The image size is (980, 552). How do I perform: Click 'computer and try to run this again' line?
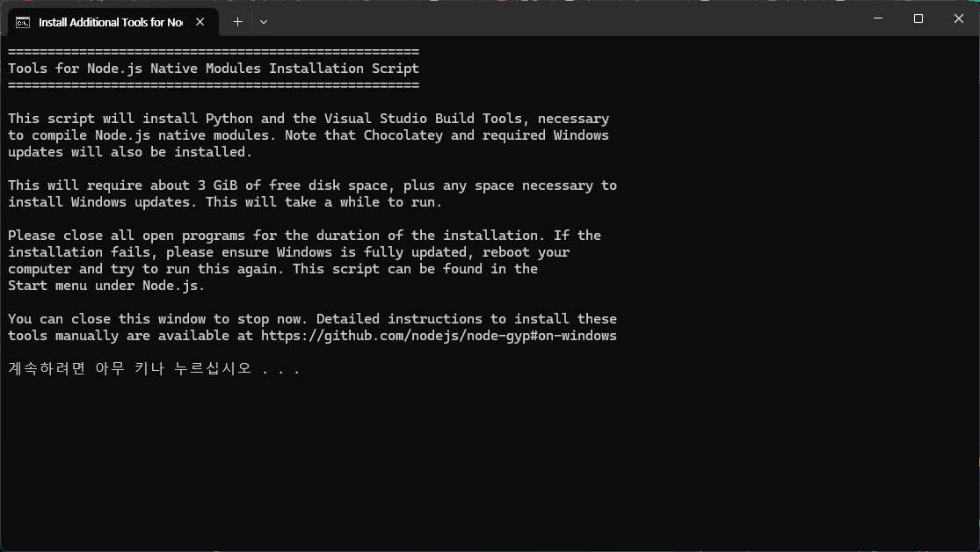[x=272, y=269]
